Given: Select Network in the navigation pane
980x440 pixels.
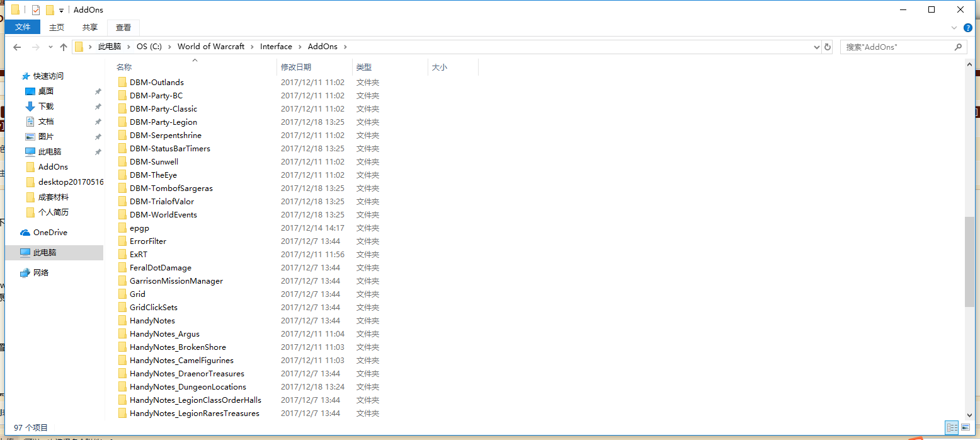Looking at the screenshot, I should pyautogui.click(x=41, y=273).
